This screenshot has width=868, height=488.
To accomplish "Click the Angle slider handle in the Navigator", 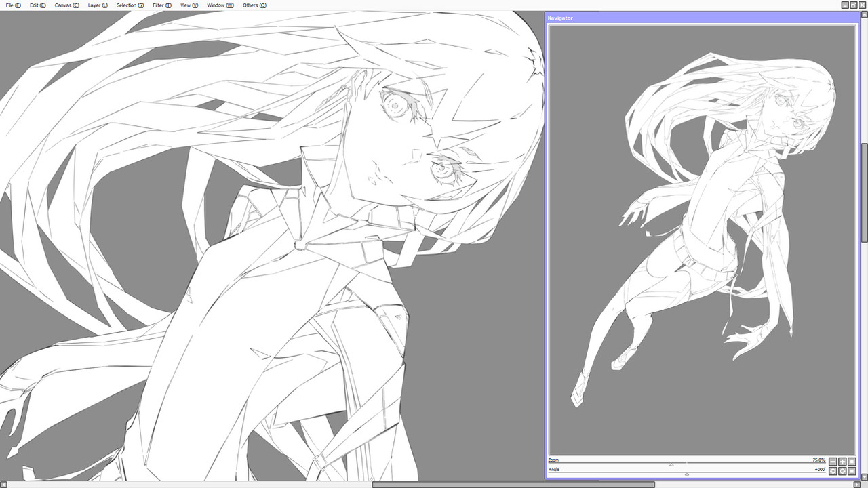I will [x=687, y=474].
